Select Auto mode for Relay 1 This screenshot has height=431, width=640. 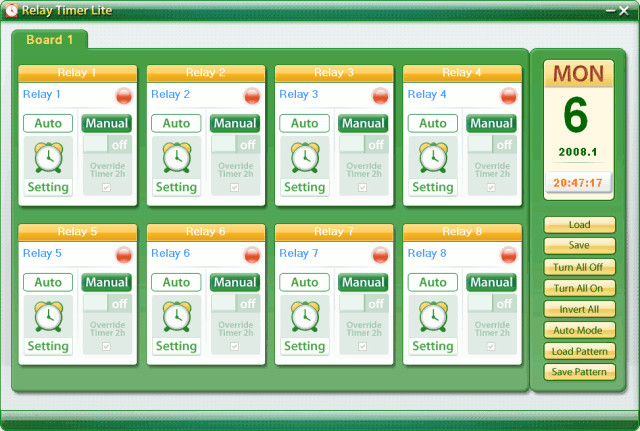(48, 123)
